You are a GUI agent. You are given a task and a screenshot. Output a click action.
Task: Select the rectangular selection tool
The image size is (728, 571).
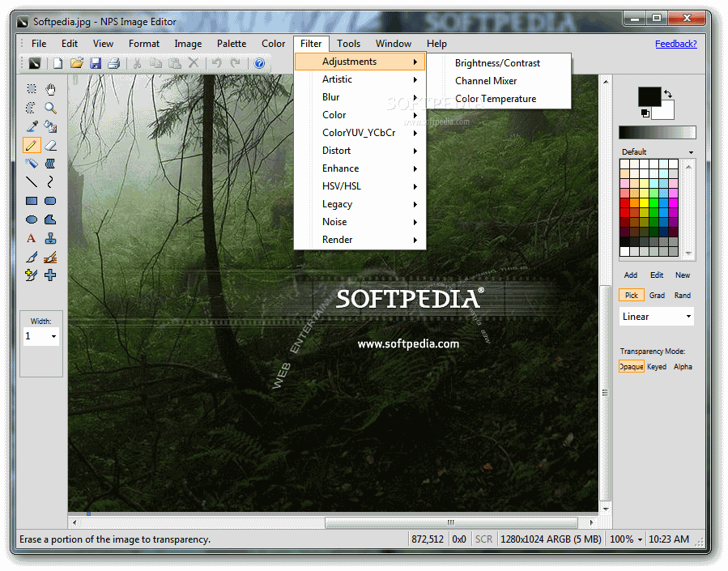(31, 88)
